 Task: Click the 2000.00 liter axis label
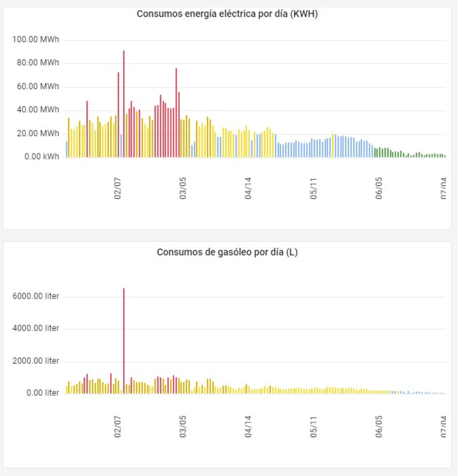pyautogui.click(x=36, y=361)
